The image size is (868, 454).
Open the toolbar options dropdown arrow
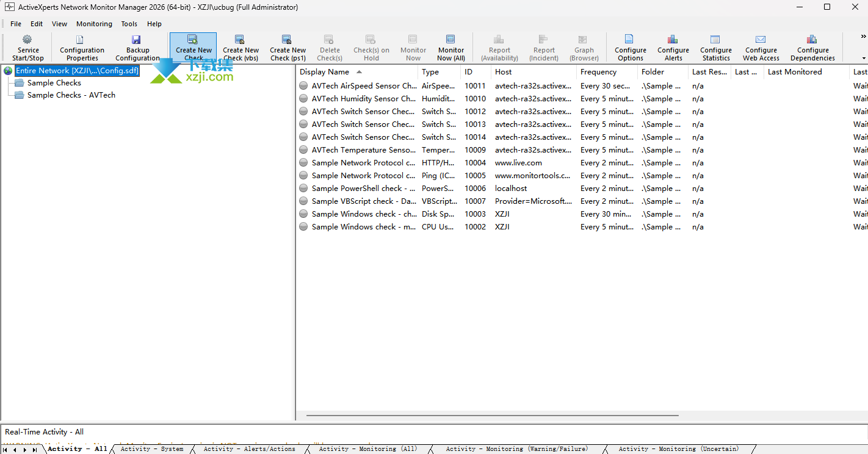pyautogui.click(x=863, y=59)
